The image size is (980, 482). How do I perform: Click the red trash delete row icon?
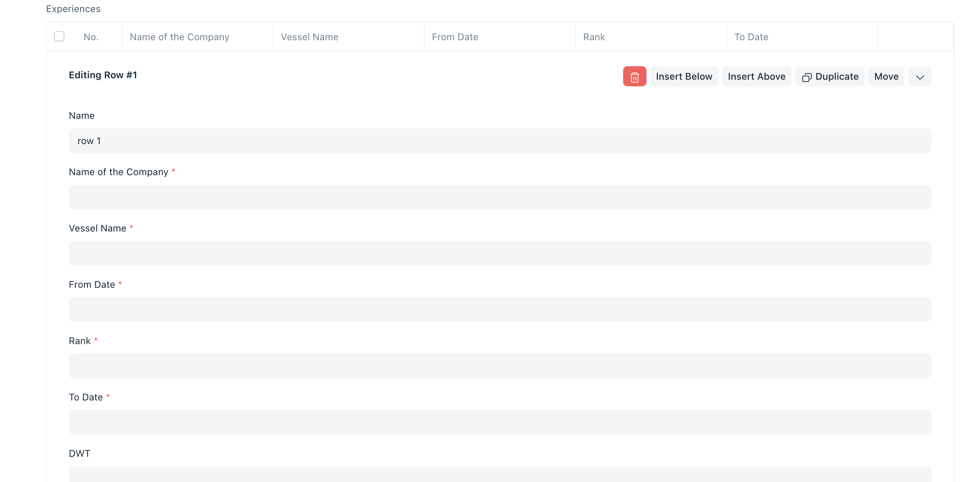pos(634,76)
